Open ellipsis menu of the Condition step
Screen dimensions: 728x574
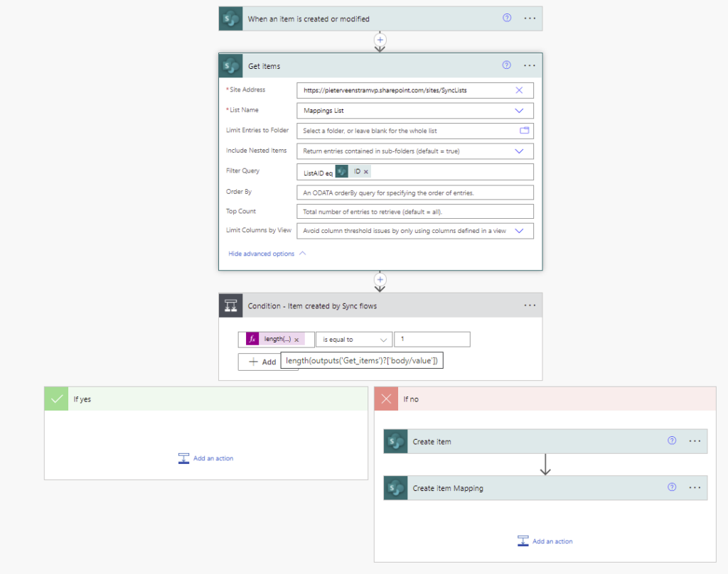[530, 305]
